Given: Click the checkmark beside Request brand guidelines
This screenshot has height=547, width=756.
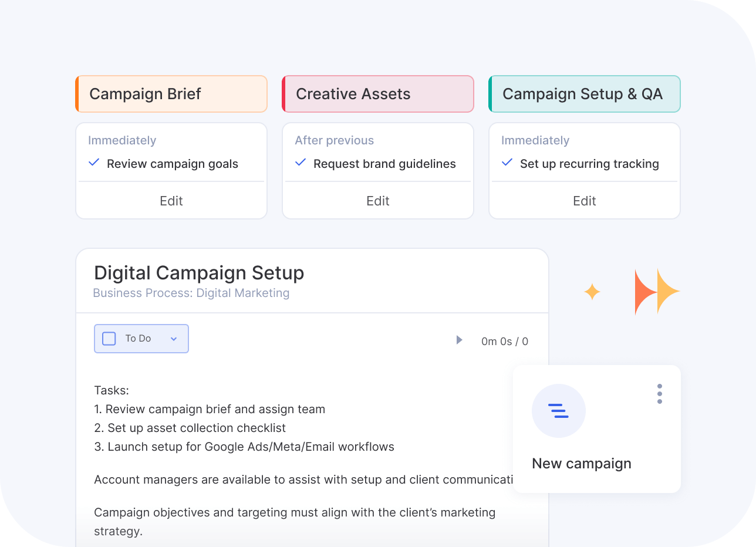Looking at the screenshot, I should click(x=301, y=163).
